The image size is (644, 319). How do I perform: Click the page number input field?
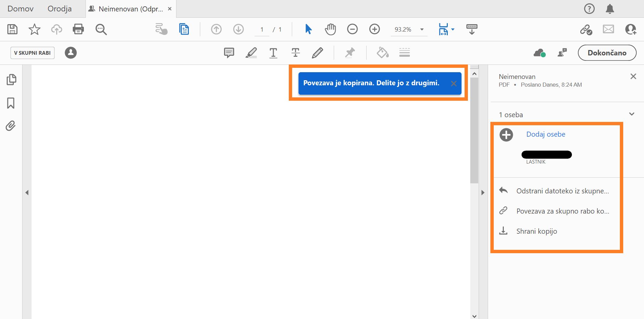pyautogui.click(x=262, y=30)
